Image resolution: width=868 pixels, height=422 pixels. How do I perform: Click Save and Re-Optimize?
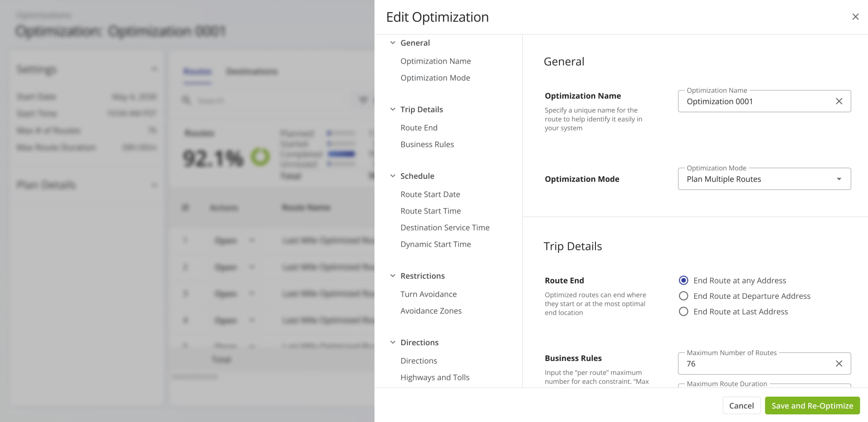coord(812,405)
